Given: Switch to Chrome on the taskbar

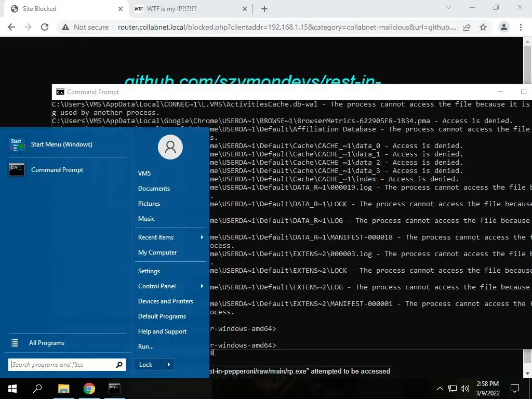Looking at the screenshot, I should coord(89,389).
